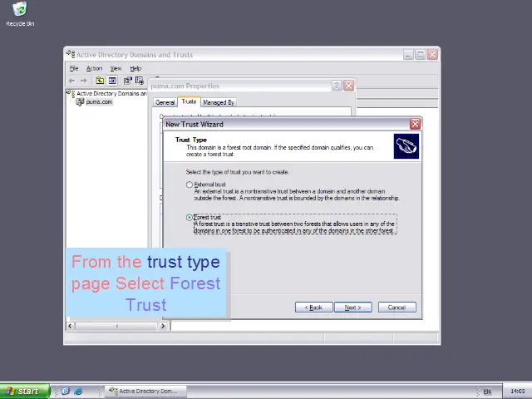Screen dimensions: 532x399
Task: Toggle the Show/Hide Console Tree icon
Action: click(112, 81)
